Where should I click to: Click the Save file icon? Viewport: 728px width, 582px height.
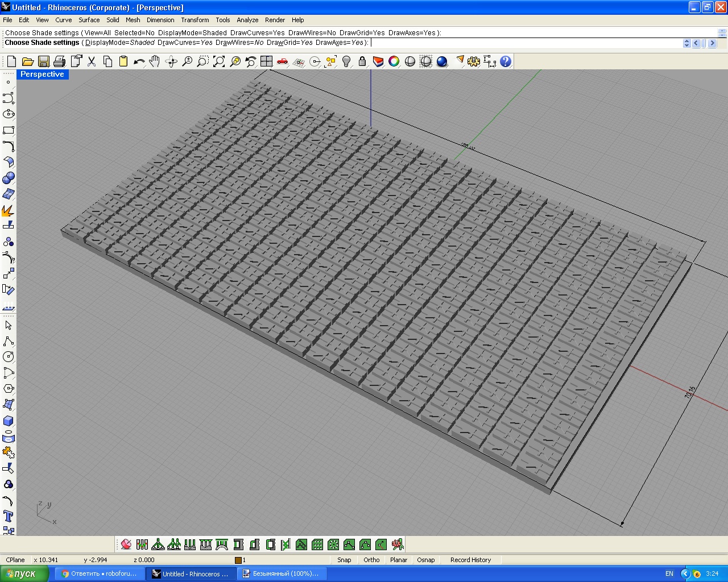click(x=44, y=61)
